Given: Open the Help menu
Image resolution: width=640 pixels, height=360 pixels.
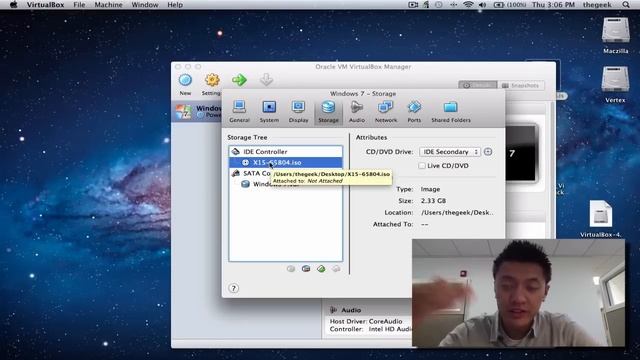Looking at the screenshot, I should [x=175, y=5].
